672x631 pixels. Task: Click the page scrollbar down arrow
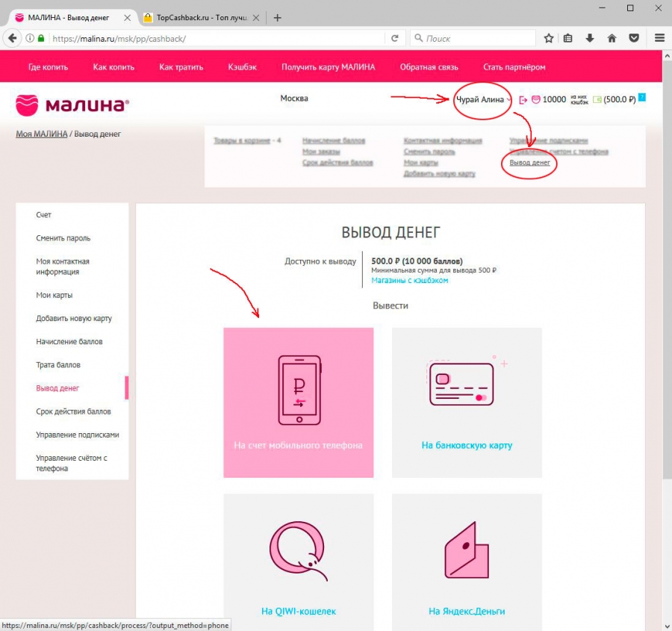point(667,627)
